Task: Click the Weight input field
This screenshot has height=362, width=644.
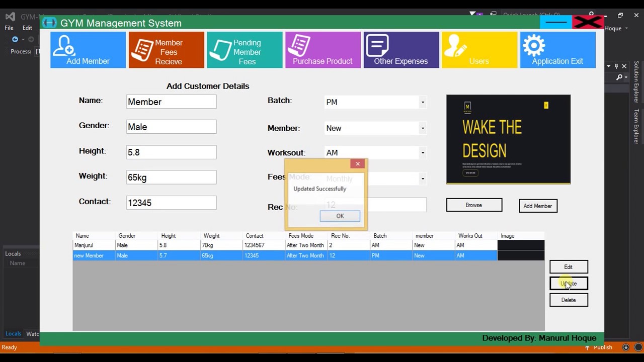Action: pos(172,177)
